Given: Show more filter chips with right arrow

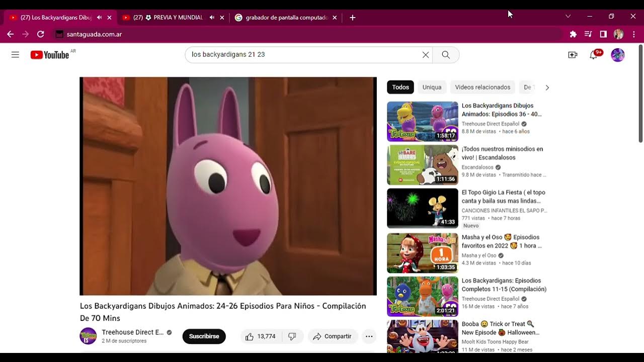Looking at the screenshot, I should pos(547,87).
